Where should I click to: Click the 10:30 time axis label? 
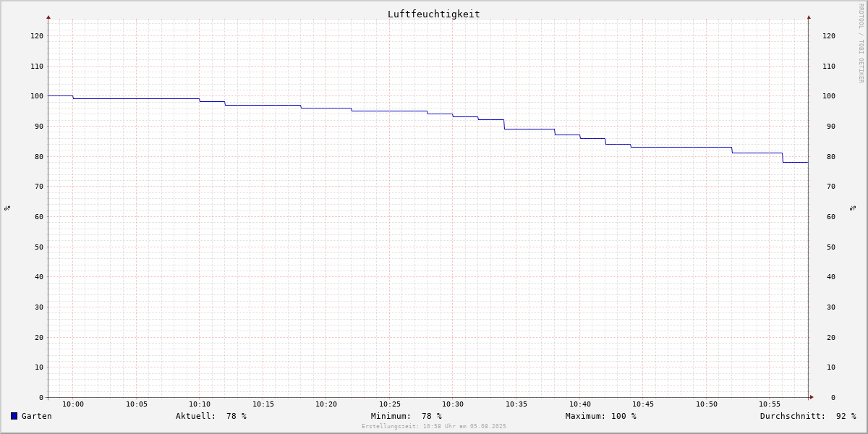(x=453, y=404)
